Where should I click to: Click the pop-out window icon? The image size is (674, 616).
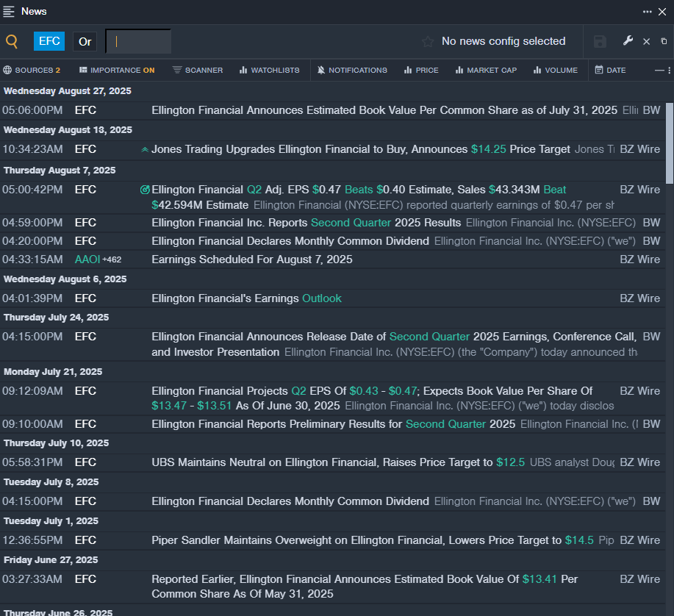point(664,41)
